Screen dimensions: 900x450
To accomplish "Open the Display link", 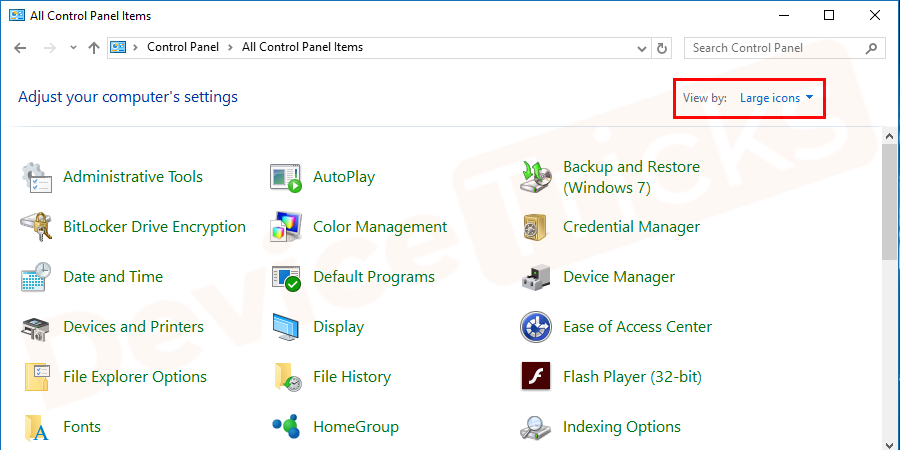I will point(339,327).
